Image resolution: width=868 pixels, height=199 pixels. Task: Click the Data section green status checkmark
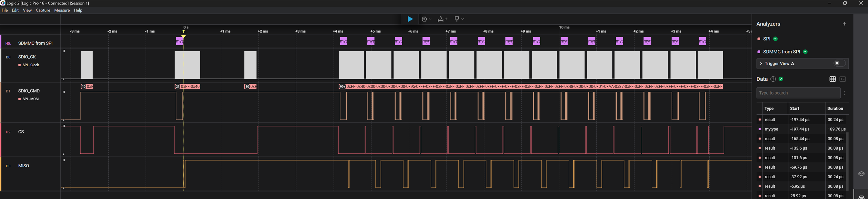tap(781, 79)
